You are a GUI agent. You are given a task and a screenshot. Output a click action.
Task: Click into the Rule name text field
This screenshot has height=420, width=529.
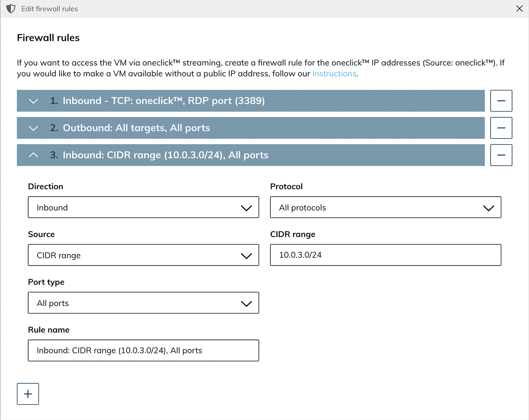coord(143,351)
